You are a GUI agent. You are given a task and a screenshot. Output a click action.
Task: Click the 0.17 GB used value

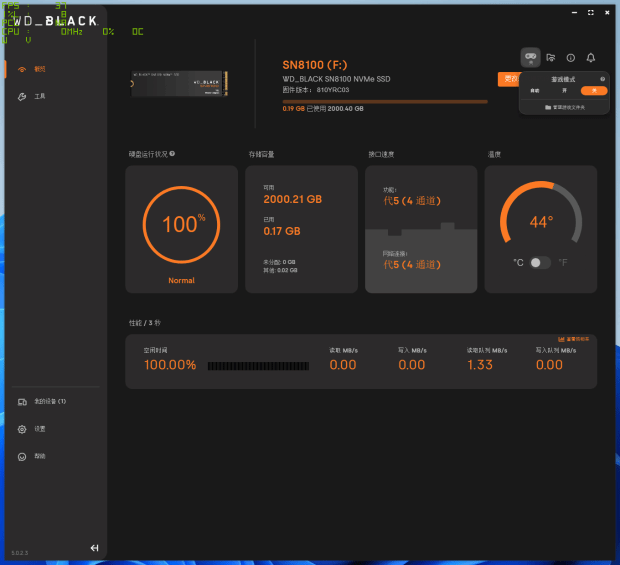click(282, 231)
